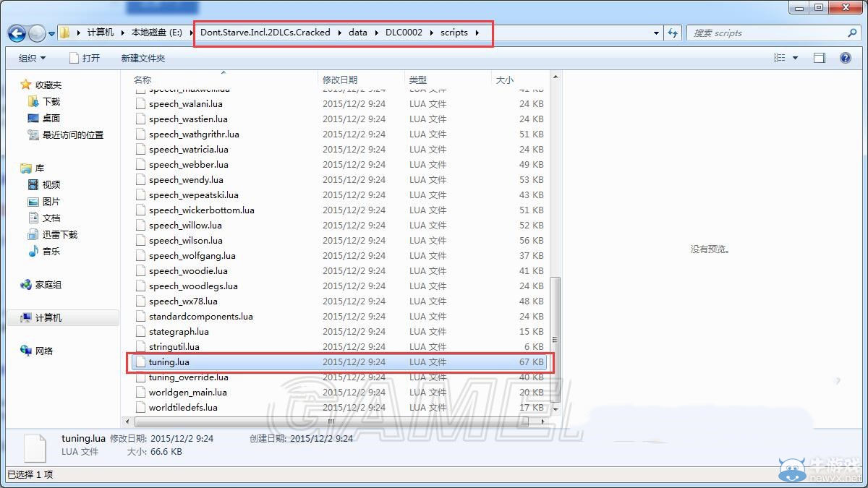Open the help question mark icon
This screenshot has height=488, width=868.
(845, 58)
